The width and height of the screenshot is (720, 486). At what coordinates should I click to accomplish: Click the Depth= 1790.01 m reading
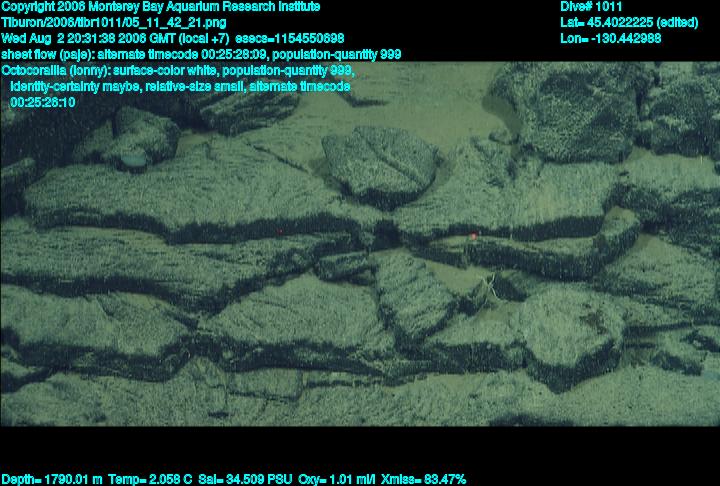click(x=52, y=479)
